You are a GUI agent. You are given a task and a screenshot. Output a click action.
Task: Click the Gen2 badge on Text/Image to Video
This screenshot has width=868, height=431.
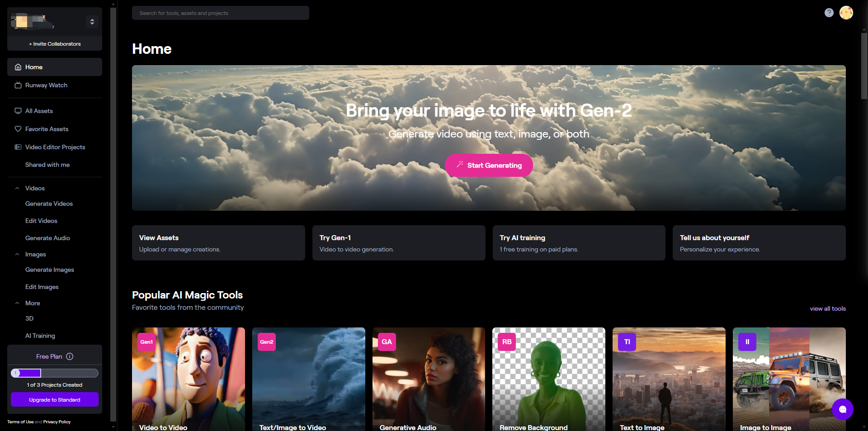(x=267, y=342)
